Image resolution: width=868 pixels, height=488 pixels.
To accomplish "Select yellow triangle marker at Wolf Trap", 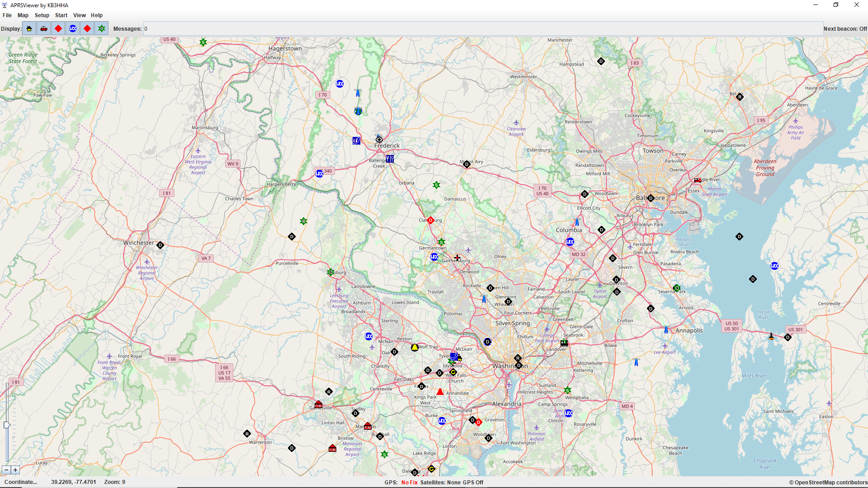I will 415,347.
